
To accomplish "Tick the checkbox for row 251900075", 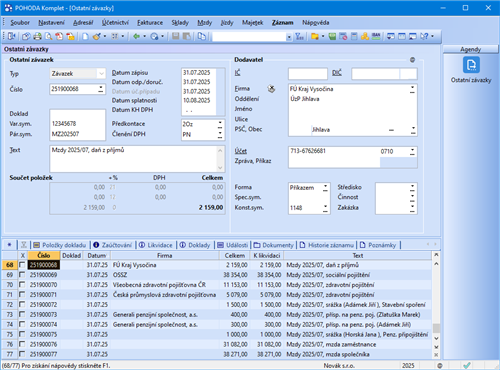I will (22, 334).
